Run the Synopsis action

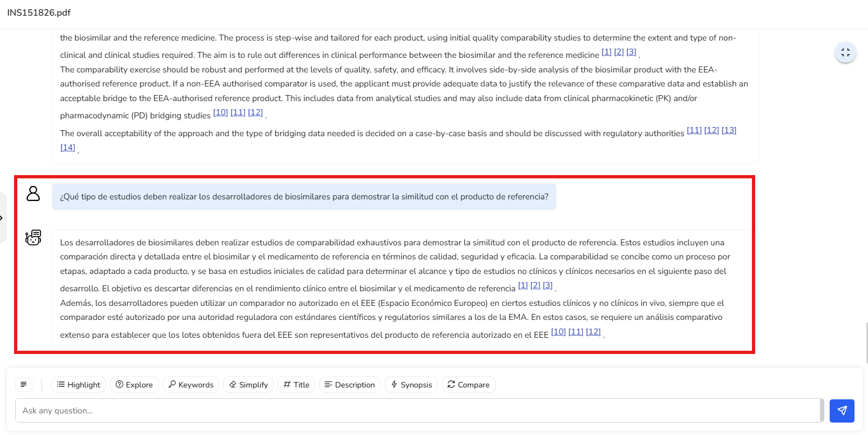[411, 385]
